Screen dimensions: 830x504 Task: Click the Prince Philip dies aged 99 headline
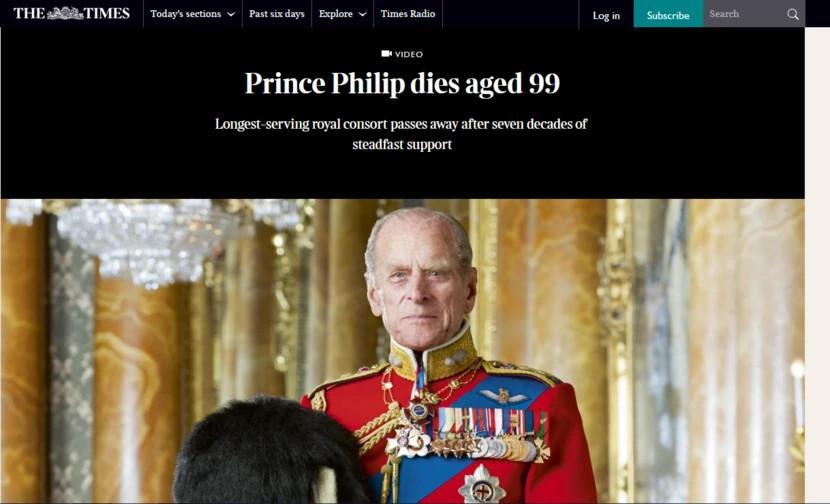(x=402, y=83)
